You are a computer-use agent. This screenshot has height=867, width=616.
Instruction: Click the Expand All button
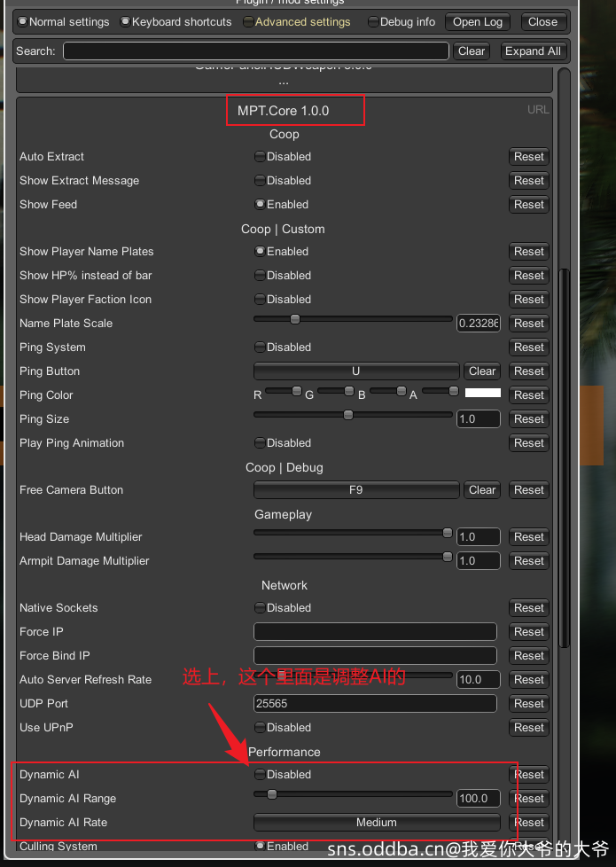[533, 51]
